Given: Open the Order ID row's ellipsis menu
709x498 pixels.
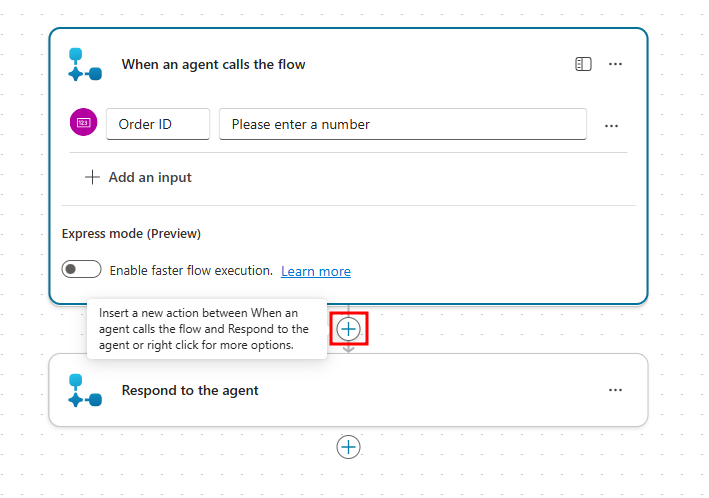Looking at the screenshot, I should point(611,126).
